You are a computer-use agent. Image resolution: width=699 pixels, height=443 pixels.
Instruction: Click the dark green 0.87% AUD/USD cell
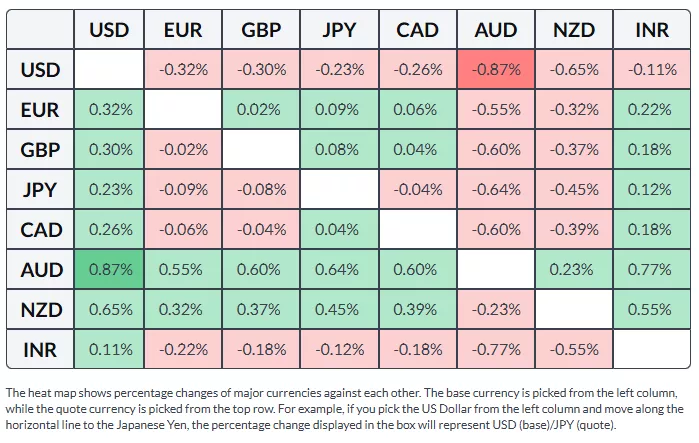[x=110, y=270]
